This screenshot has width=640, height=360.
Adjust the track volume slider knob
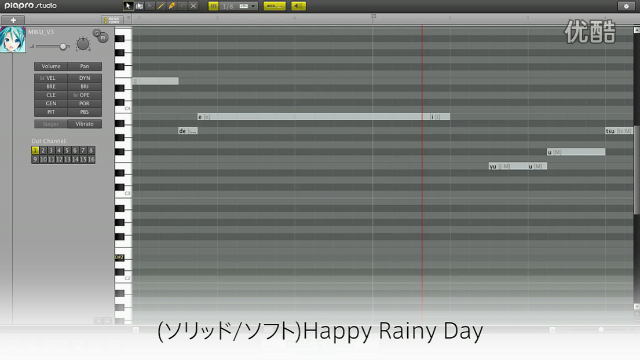[x=63, y=47]
